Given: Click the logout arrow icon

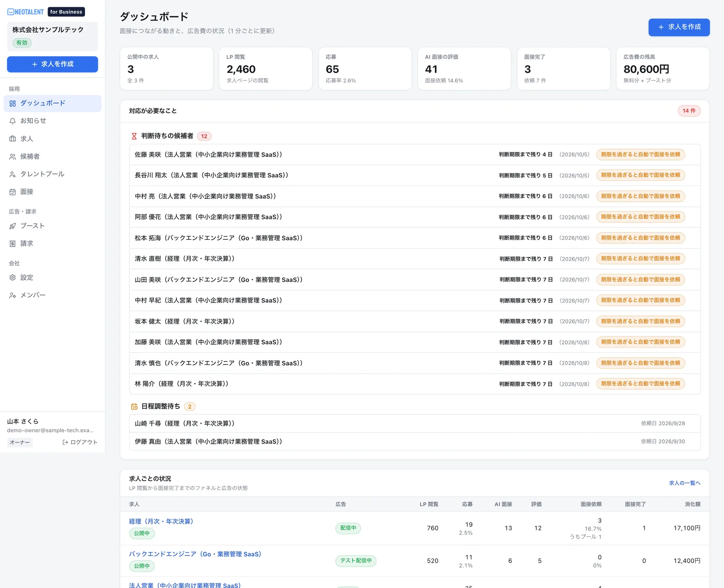Looking at the screenshot, I should [x=65, y=442].
